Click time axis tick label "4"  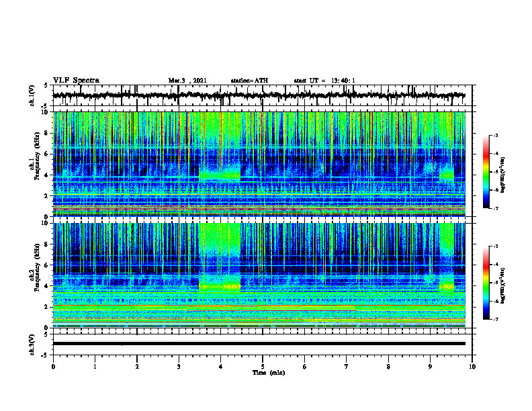[x=221, y=367]
